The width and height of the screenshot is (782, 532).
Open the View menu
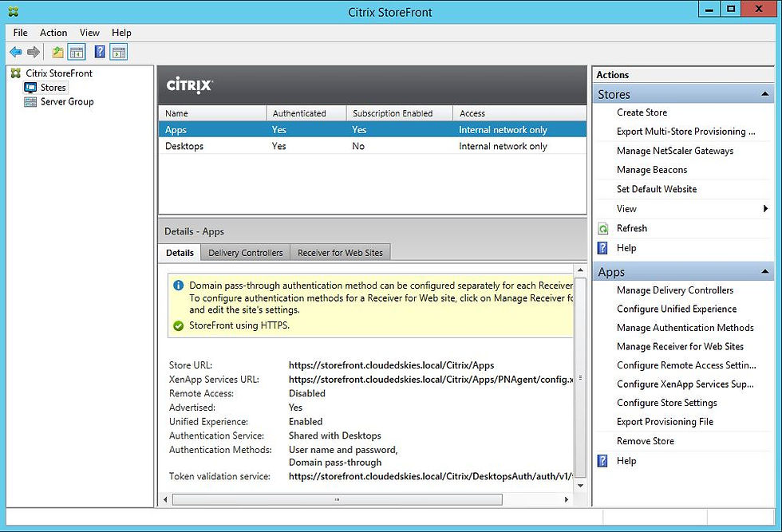coord(89,33)
